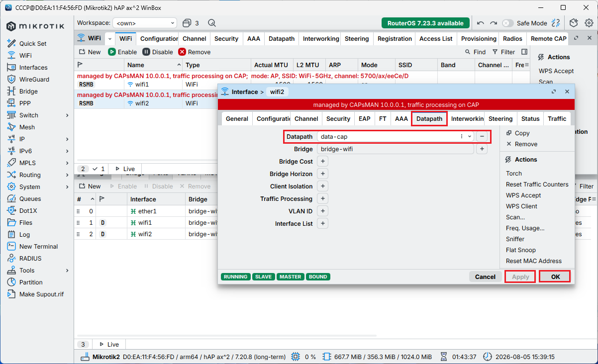Click the Disable button in WiFi toolbar
This screenshot has width=598, height=364.
[x=158, y=52]
